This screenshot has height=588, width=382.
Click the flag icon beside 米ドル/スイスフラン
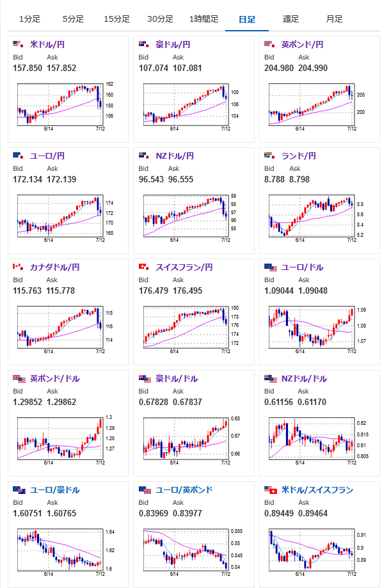pos(271,490)
